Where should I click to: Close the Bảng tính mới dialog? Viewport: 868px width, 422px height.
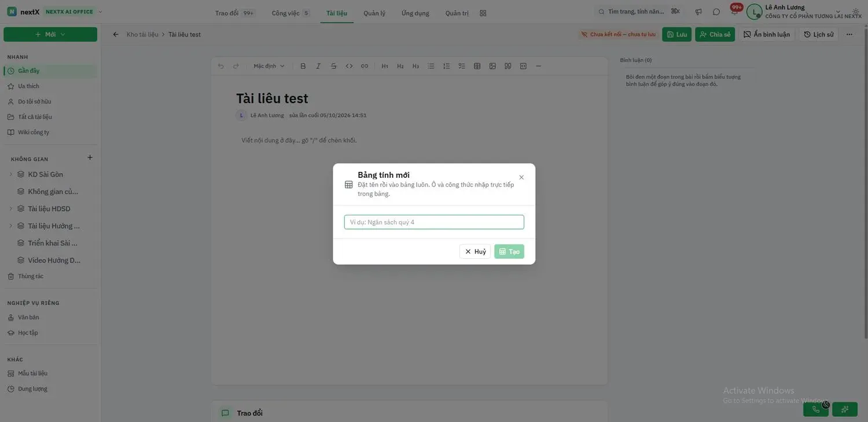pos(521,177)
